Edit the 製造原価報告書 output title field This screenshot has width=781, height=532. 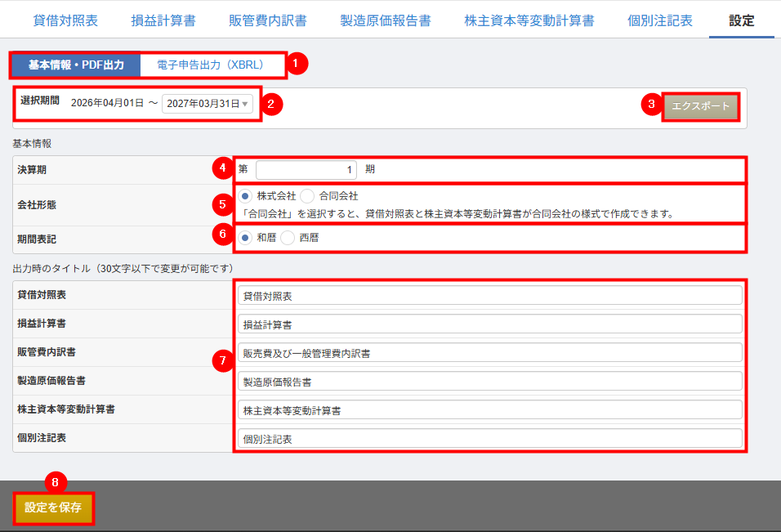tap(490, 382)
